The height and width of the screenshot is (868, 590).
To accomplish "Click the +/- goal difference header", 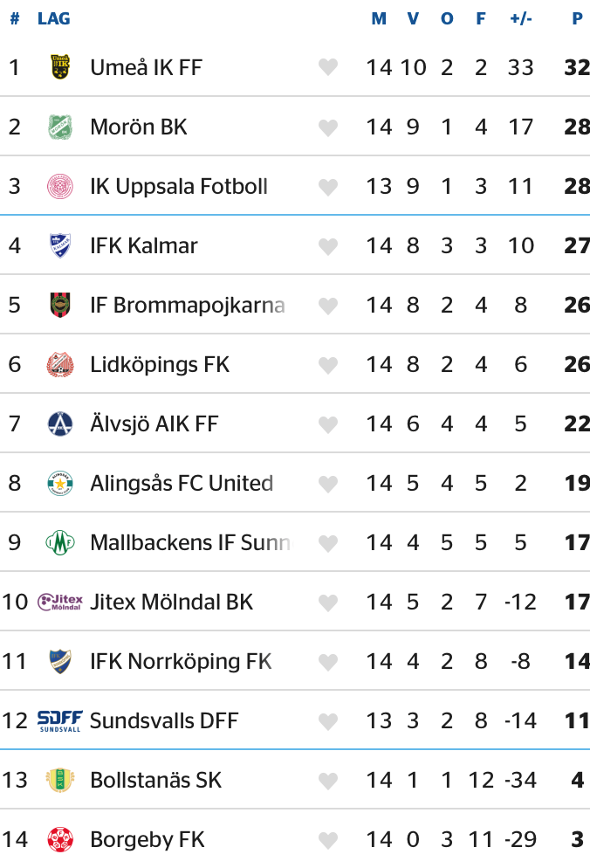I will click(521, 18).
